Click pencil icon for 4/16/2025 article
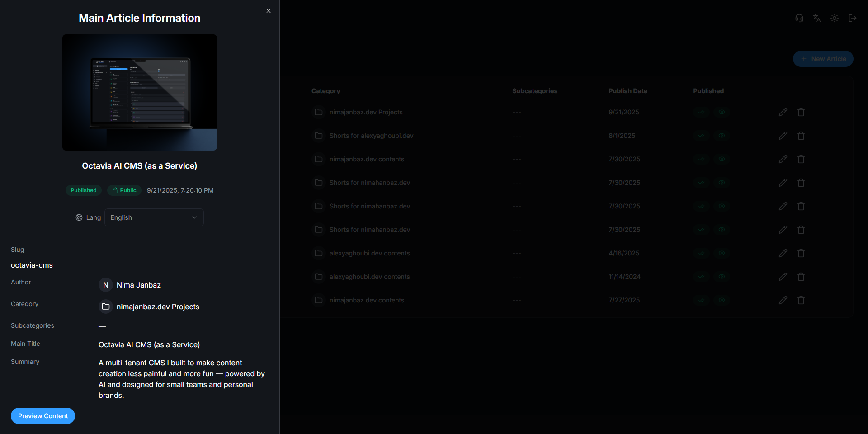 tap(783, 253)
